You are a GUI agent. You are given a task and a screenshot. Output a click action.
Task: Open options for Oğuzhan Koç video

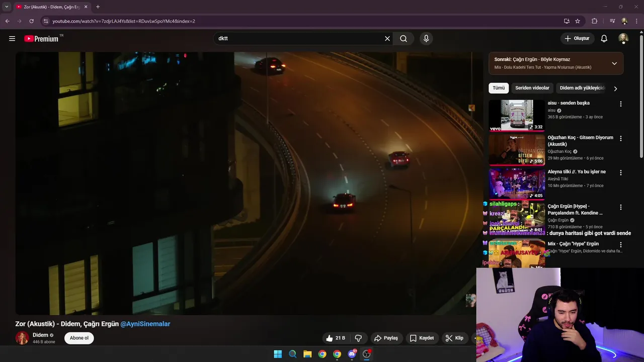(x=620, y=138)
